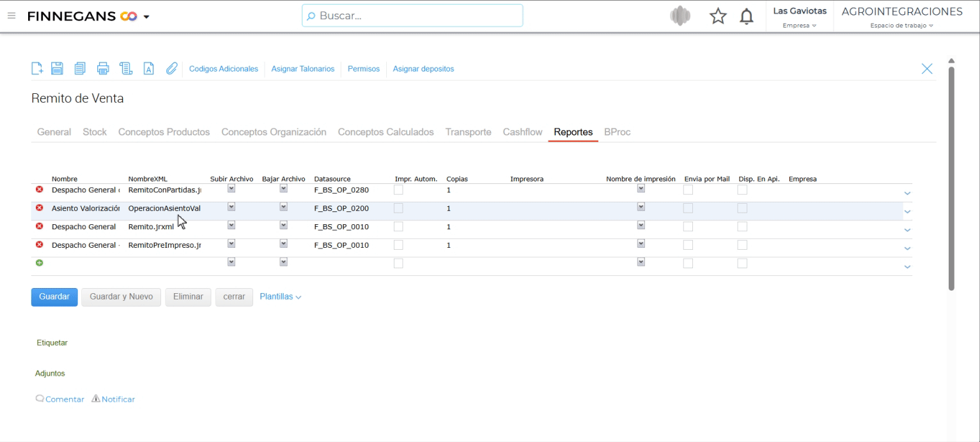Image resolution: width=980 pixels, height=442 pixels.
Task: Open the FINNEGANS logo dropdown arrow
Action: (x=146, y=16)
